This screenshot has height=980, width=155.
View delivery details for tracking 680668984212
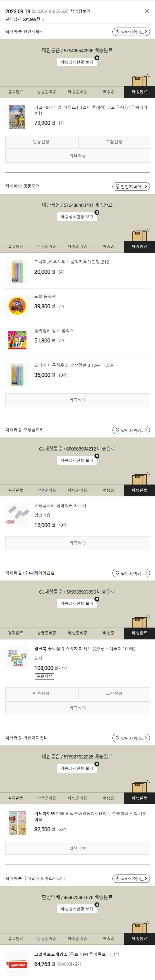[77, 460]
